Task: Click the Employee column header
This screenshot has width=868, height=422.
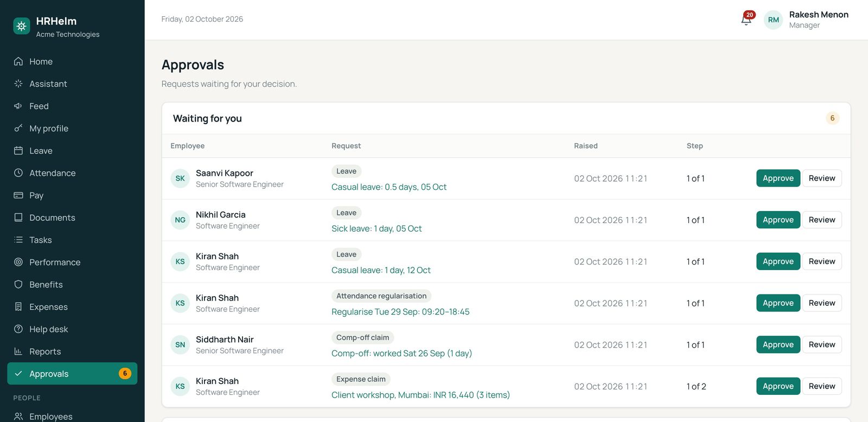Action: click(188, 146)
